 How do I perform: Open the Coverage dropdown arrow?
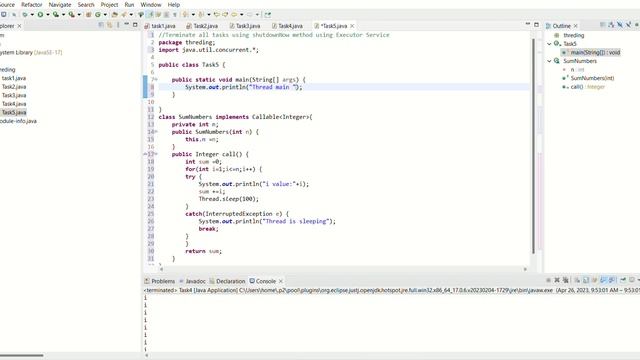[x=63, y=14]
